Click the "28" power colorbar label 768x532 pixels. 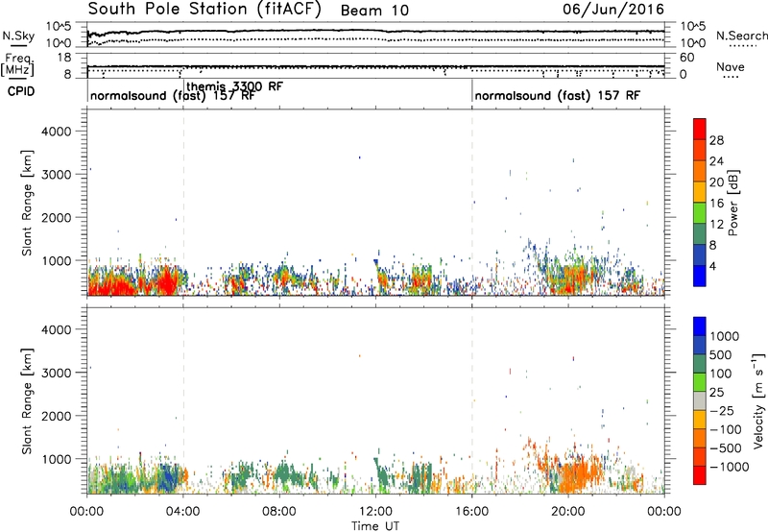pyautogui.click(x=716, y=140)
